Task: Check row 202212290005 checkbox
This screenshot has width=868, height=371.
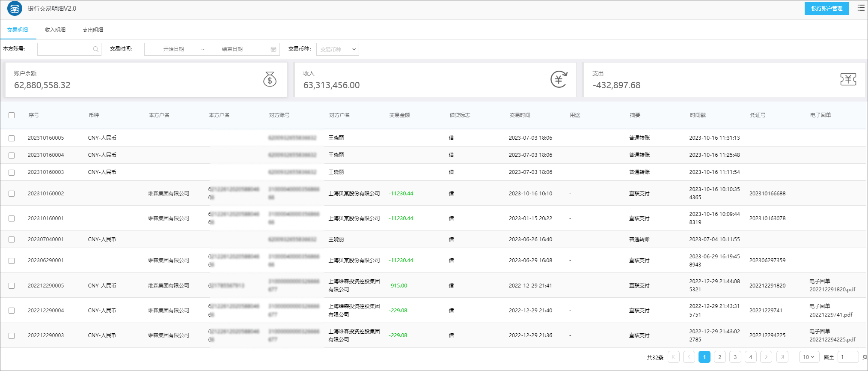Action: (x=12, y=286)
